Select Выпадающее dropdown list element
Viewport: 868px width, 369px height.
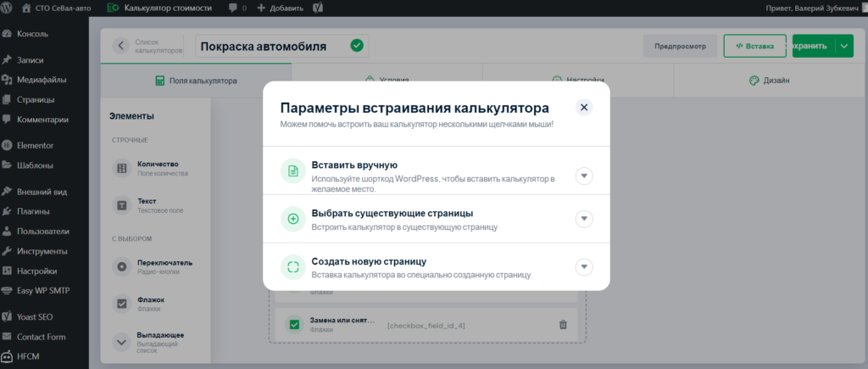pos(155,342)
